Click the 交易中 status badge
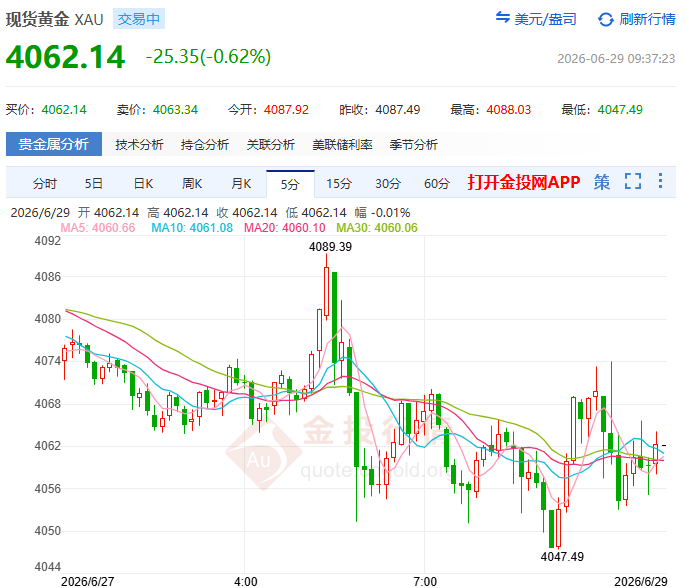Image resolution: width=686 pixels, height=588 pixels. (139, 19)
